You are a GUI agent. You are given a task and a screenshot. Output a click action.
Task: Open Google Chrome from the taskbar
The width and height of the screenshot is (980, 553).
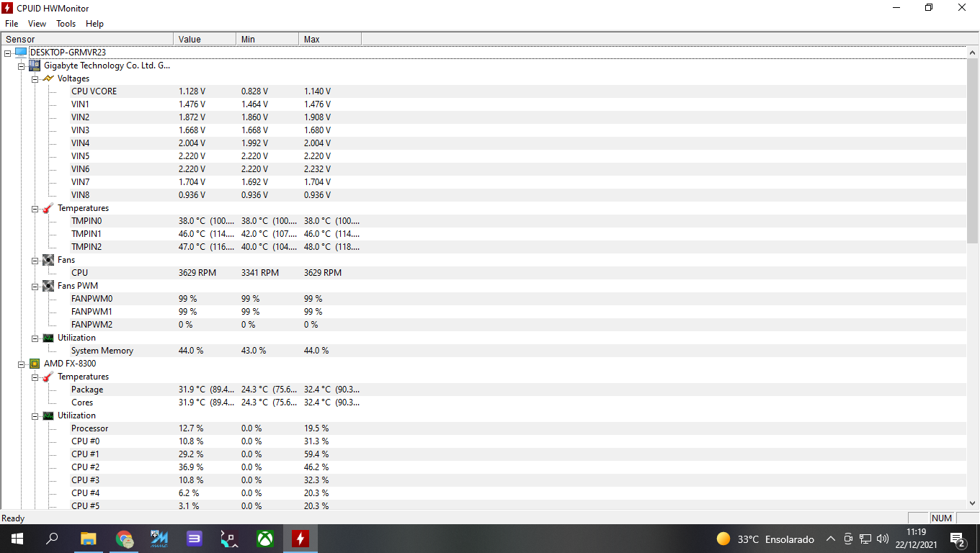124,539
